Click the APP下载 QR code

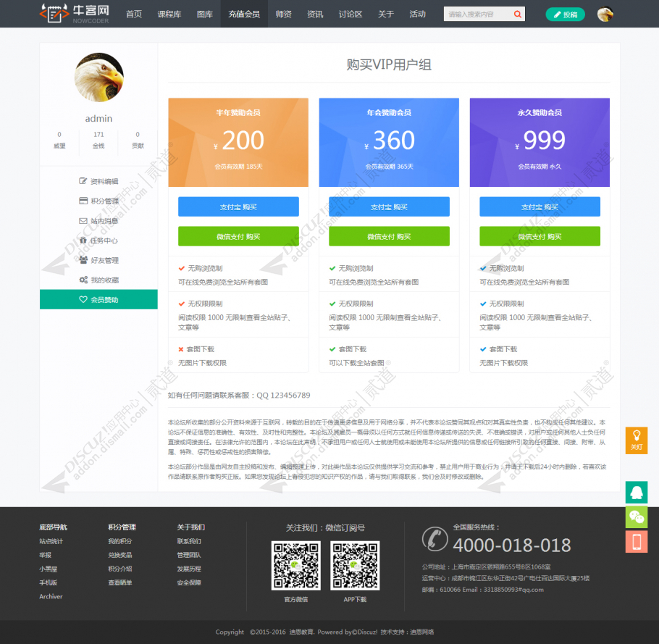(x=355, y=565)
